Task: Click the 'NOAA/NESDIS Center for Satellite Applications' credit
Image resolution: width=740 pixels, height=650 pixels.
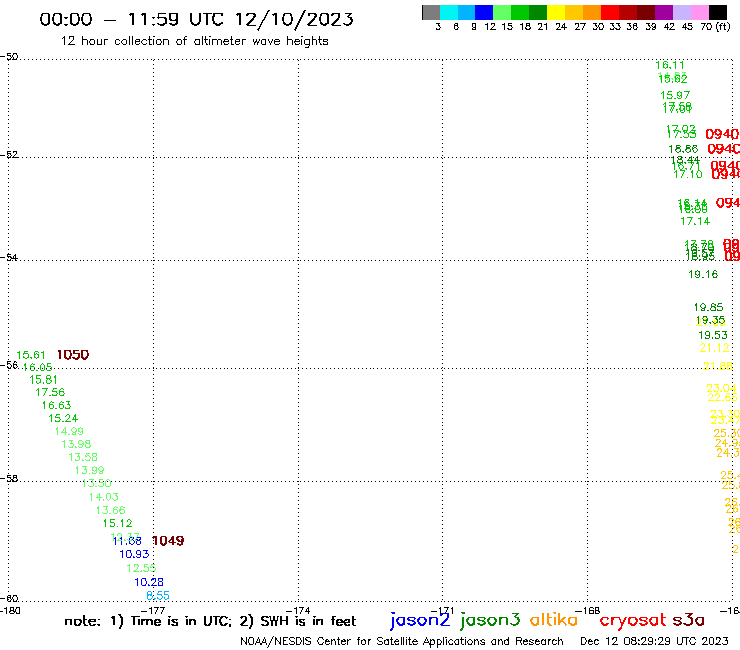Action: click(402, 641)
